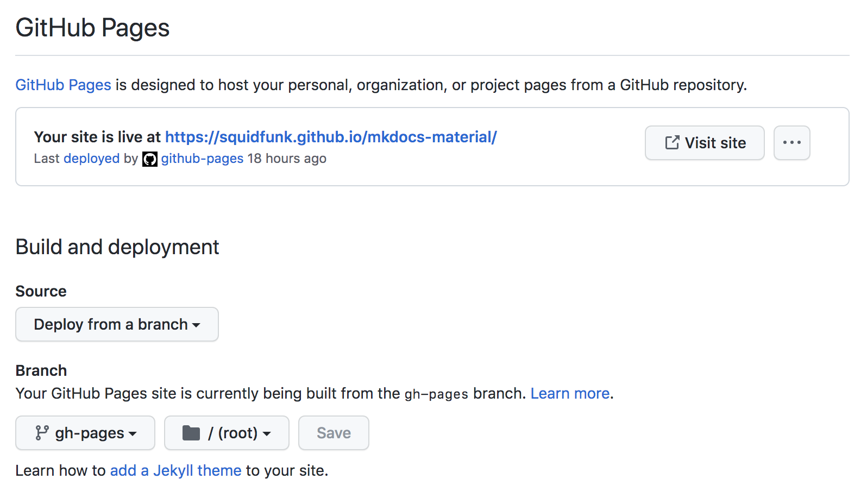Open the squidfunk.github.io/mkdocs-material site URL
Image resolution: width=867 pixels, height=504 pixels.
[331, 137]
